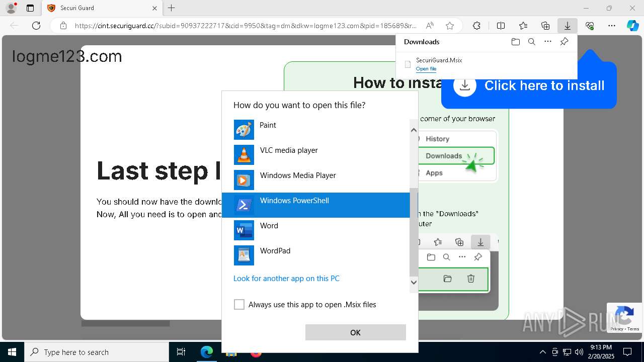
Task: Open the notification center icon
Action: pyautogui.click(x=627, y=352)
